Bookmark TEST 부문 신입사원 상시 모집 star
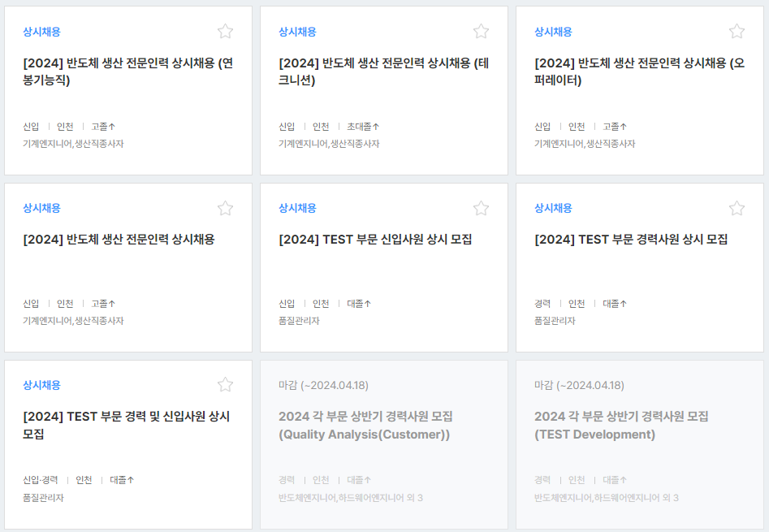The height and width of the screenshot is (532, 769). [x=481, y=209]
